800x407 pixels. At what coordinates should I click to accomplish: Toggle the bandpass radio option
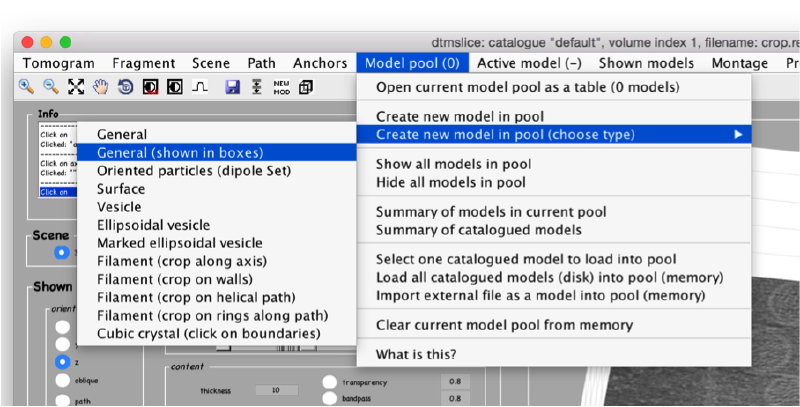pos(329,398)
